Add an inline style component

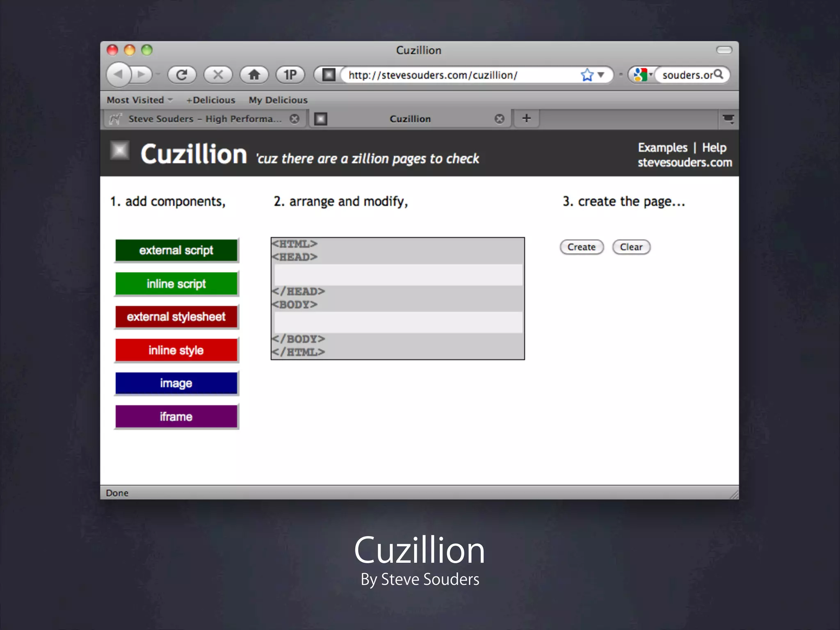[x=176, y=350]
